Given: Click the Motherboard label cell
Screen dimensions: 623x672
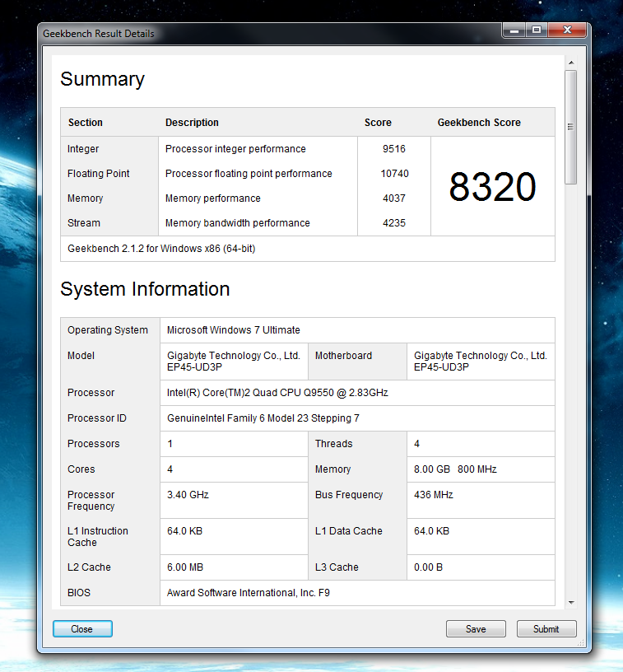Looking at the screenshot, I should pyautogui.click(x=357, y=362).
